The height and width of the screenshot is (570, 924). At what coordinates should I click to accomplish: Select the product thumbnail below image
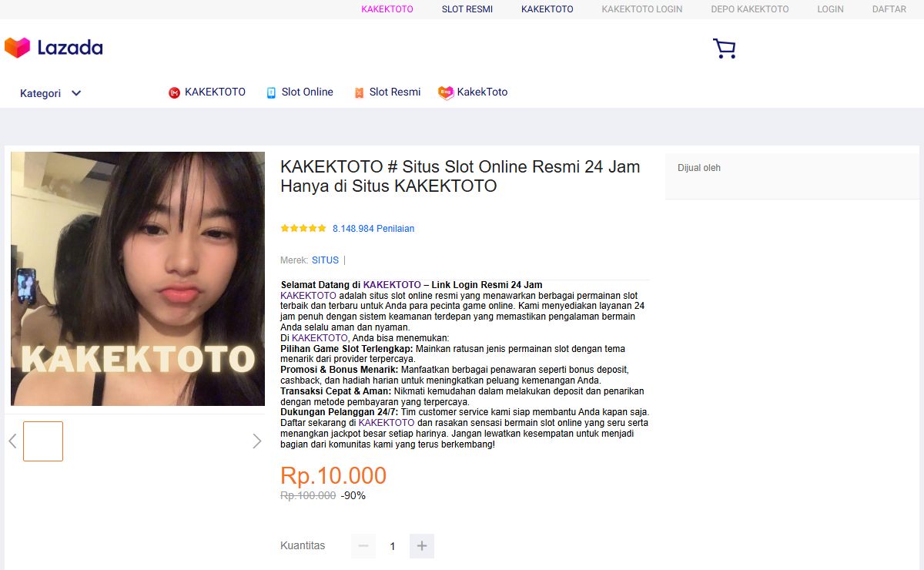[x=43, y=441]
